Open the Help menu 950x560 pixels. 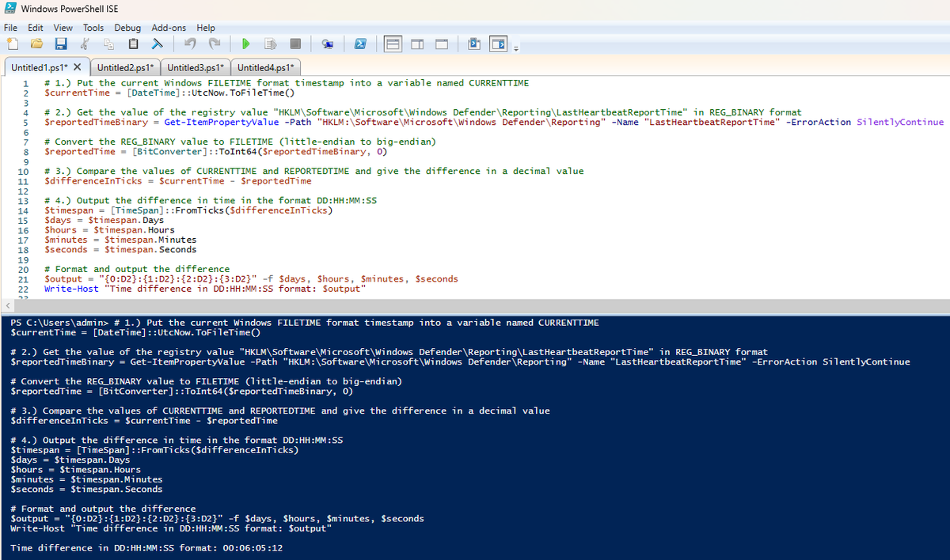tap(206, 28)
